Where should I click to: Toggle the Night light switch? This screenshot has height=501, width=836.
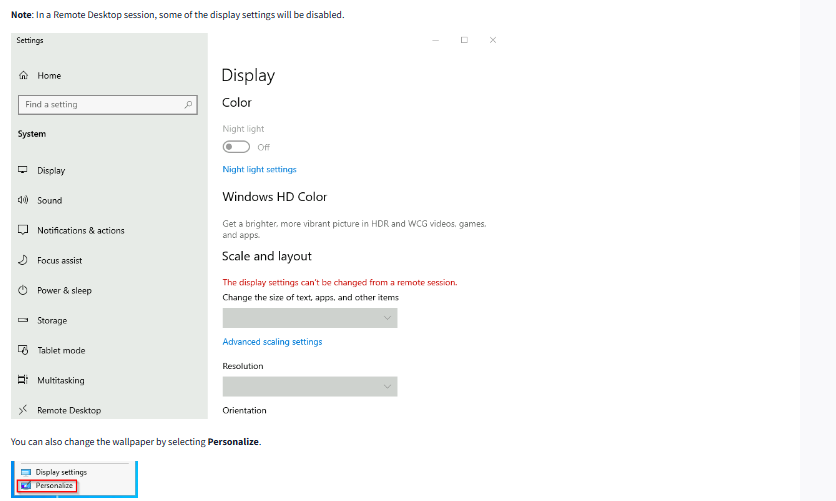tap(236, 147)
